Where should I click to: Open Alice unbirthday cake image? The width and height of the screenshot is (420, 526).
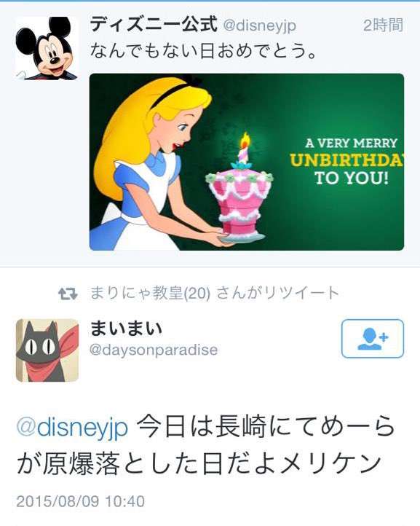[247, 162]
